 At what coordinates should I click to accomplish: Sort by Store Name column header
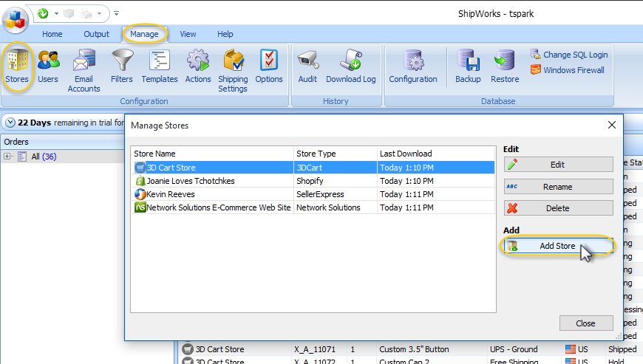212,154
